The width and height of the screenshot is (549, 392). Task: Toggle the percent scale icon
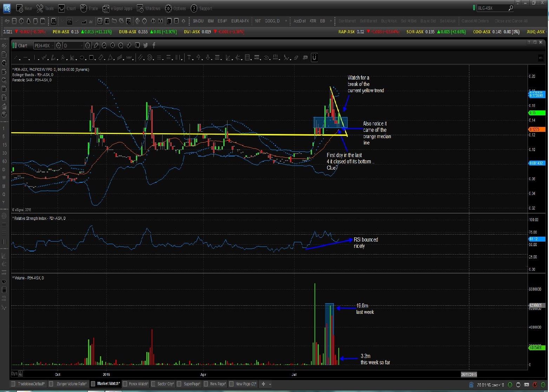[121, 21]
